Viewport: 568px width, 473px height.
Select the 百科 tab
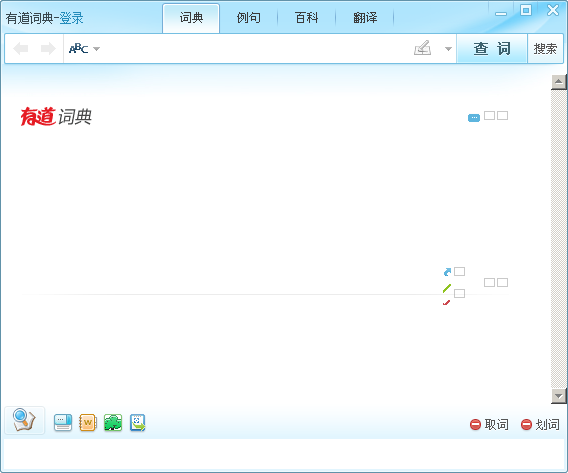306,18
